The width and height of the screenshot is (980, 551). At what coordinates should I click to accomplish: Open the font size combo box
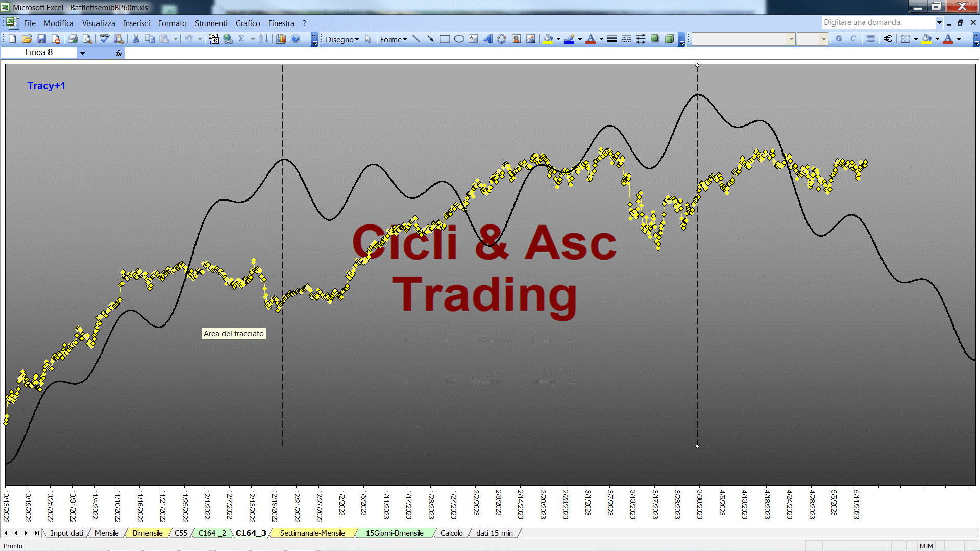tap(812, 39)
